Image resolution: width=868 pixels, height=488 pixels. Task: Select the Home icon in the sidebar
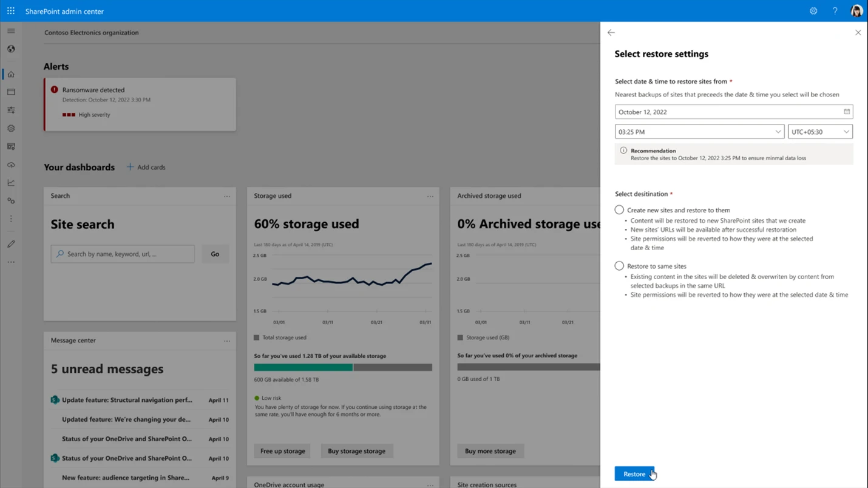point(11,73)
